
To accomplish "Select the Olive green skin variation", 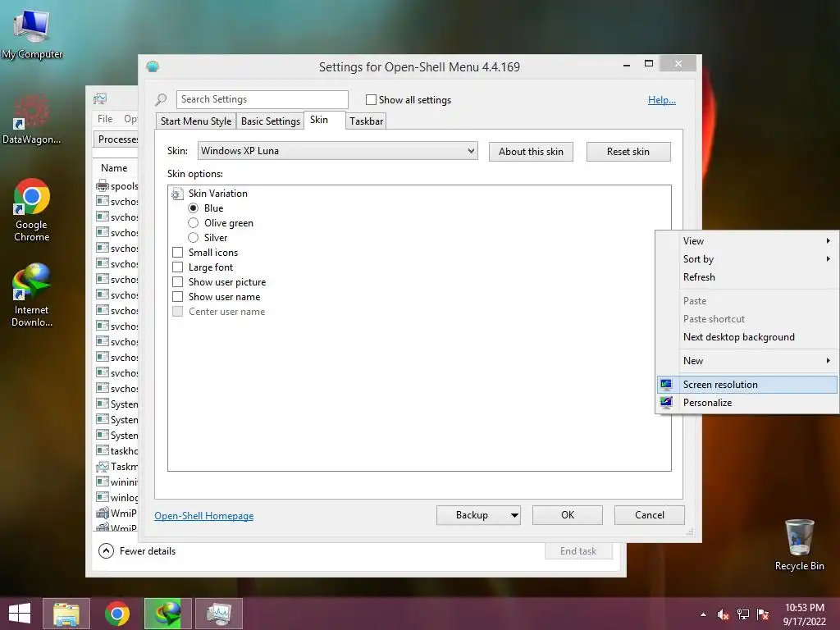I will pyautogui.click(x=194, y=223).
